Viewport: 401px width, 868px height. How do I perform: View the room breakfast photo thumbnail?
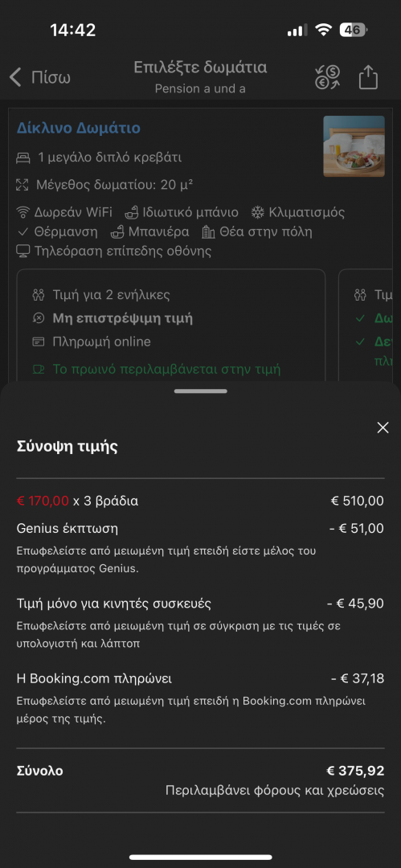(x=354, y=146)
